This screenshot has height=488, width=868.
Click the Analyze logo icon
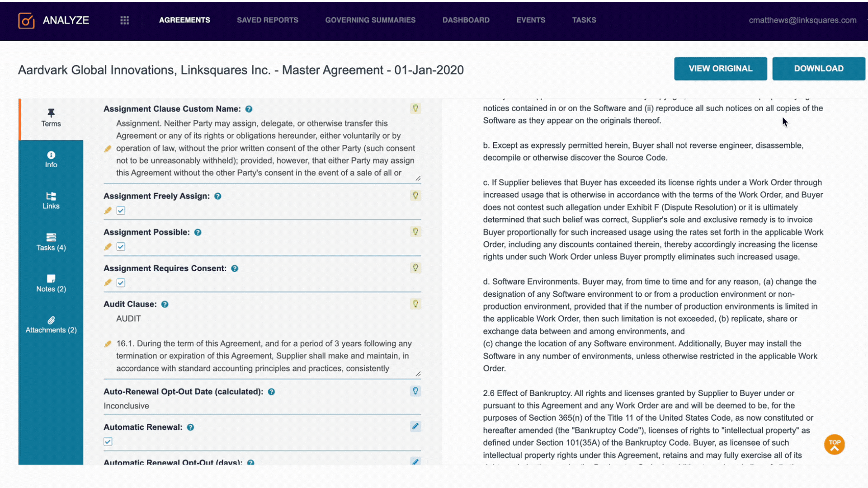[26, 20]
